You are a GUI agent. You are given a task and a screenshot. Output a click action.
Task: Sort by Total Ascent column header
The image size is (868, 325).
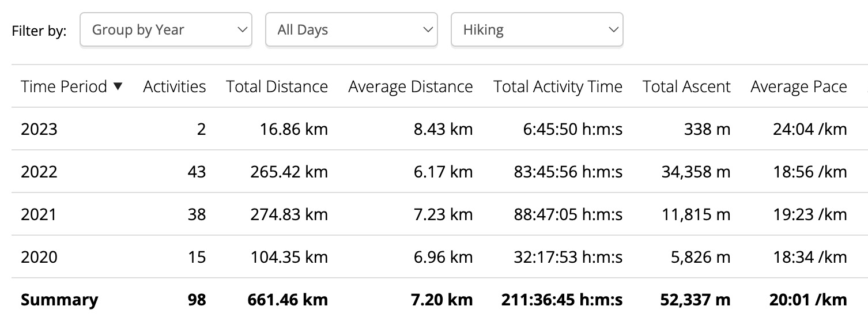(x=686, y=86)
